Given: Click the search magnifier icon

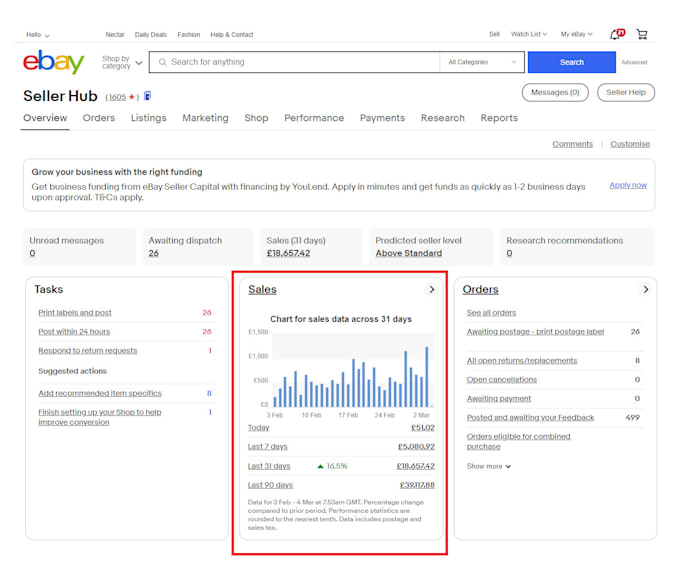Looking at the screenshot, I should [x=163, y=62].
